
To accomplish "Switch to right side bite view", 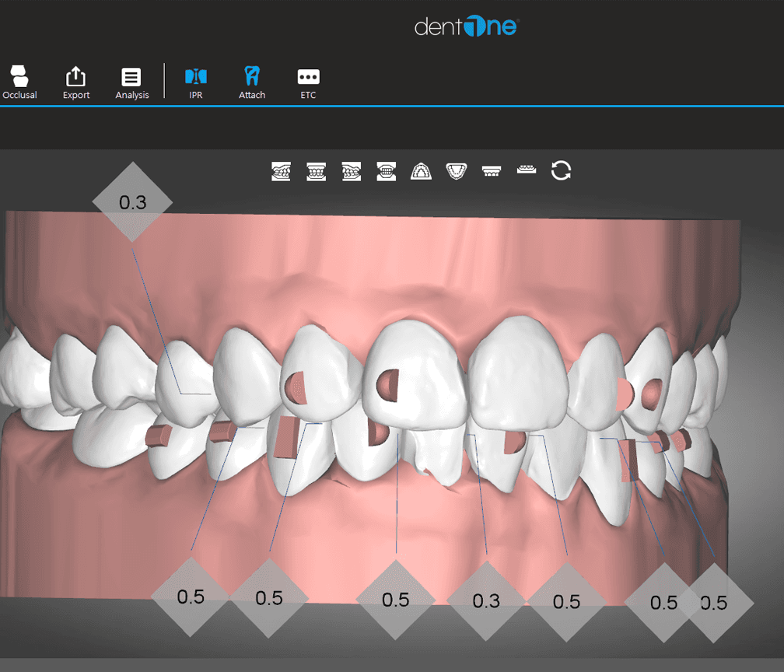I will pos(281,171).
